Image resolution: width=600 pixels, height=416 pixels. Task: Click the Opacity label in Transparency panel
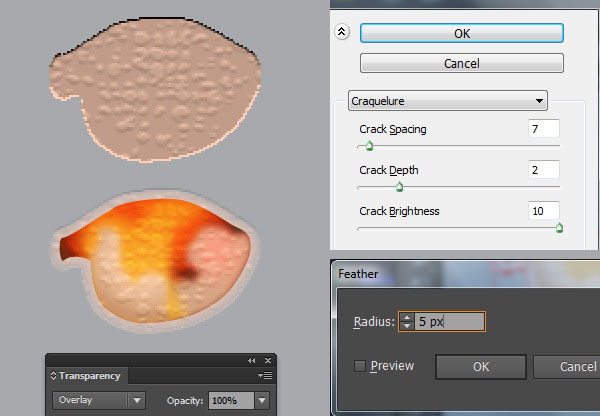tap(185, 401)
